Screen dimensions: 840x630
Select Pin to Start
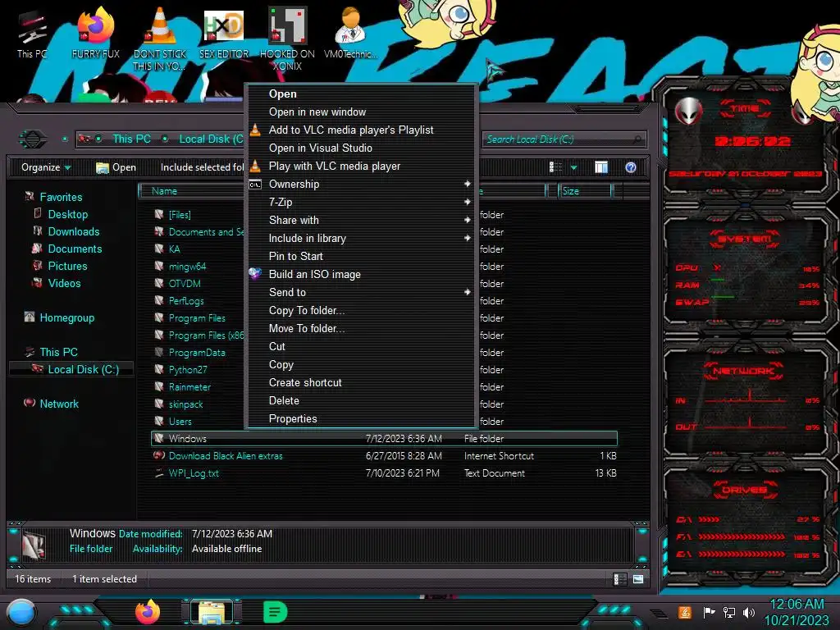[x=361, y=256]
